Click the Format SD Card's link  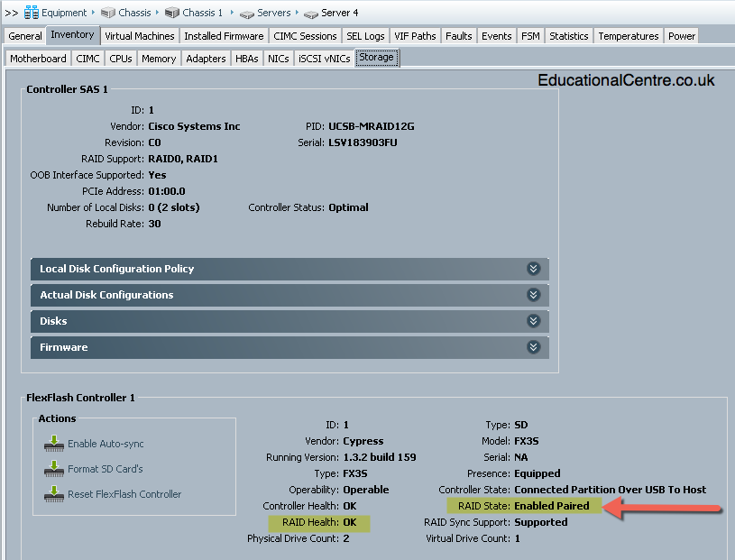pos(105,469)
